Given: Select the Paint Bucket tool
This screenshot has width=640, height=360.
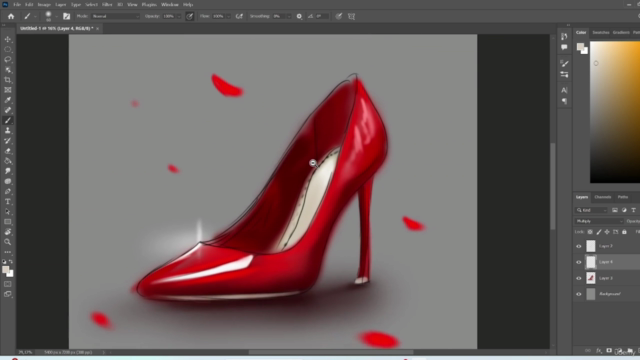Looking at the screenshot, I should (x=8, y=161).
